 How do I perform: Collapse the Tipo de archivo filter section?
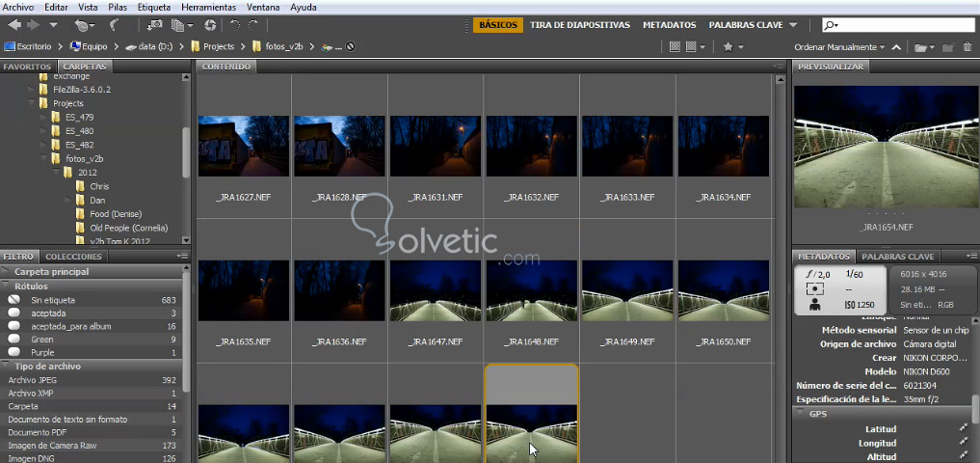(x=6, y=367)
